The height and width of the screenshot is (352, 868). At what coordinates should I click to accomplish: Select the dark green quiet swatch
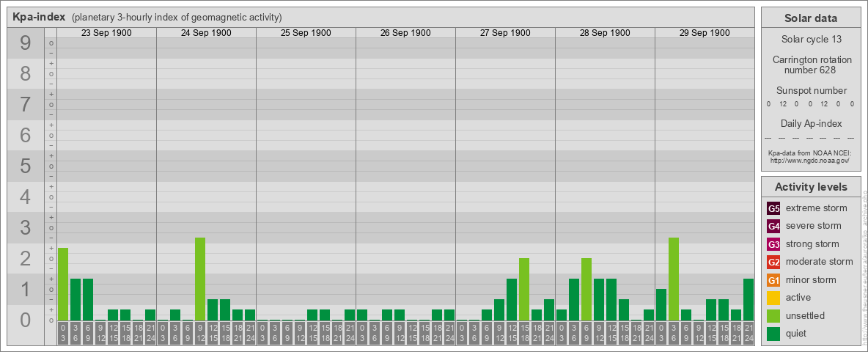(x=773, y=334)
